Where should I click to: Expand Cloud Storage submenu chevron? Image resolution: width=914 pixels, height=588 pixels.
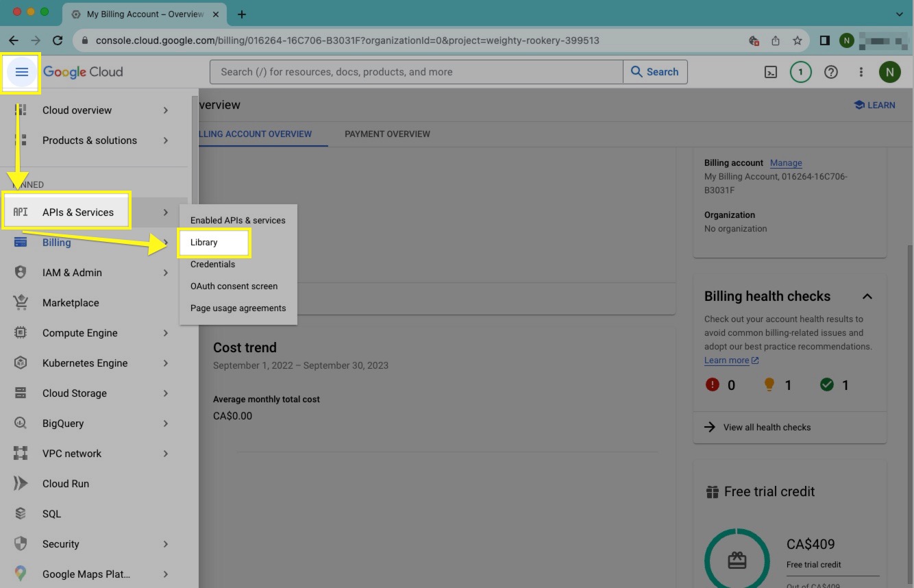pyautogui.click(x=166, y=393)
